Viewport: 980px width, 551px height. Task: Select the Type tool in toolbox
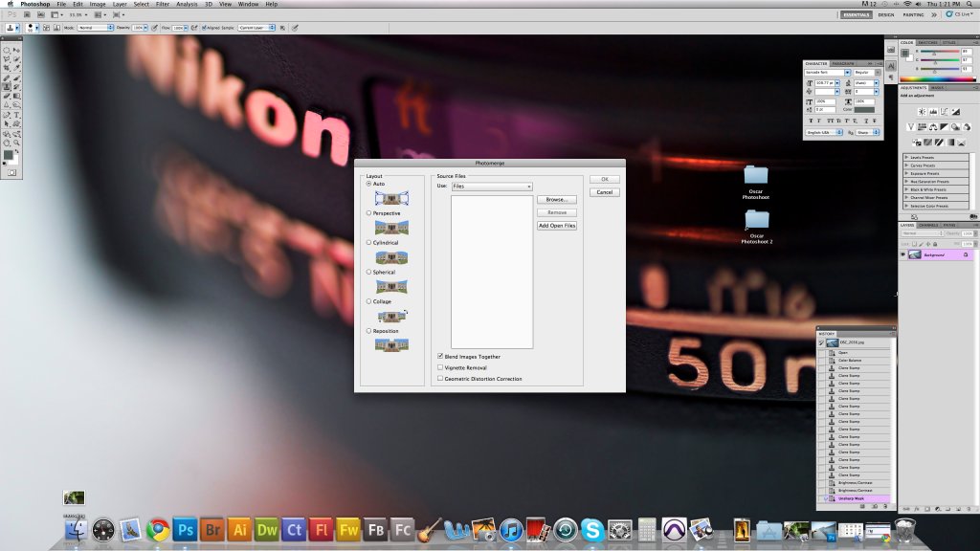17,115
